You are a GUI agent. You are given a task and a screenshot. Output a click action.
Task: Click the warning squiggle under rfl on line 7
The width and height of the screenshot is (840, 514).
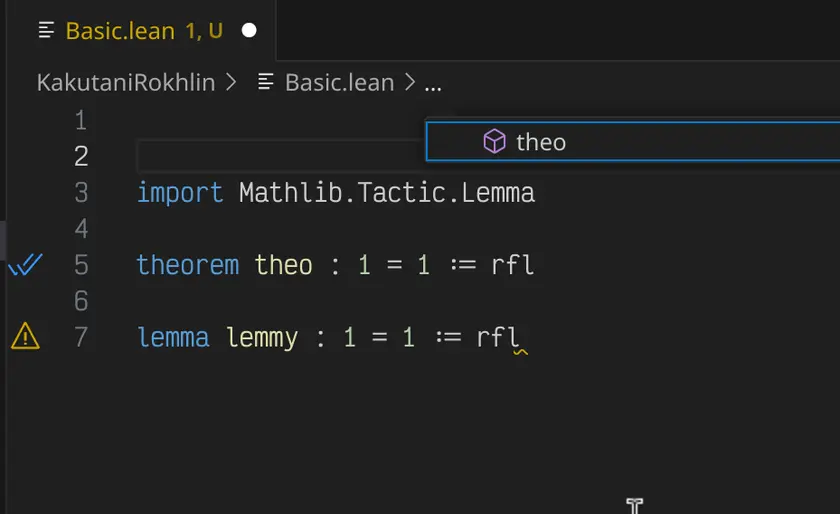(519, 351)
